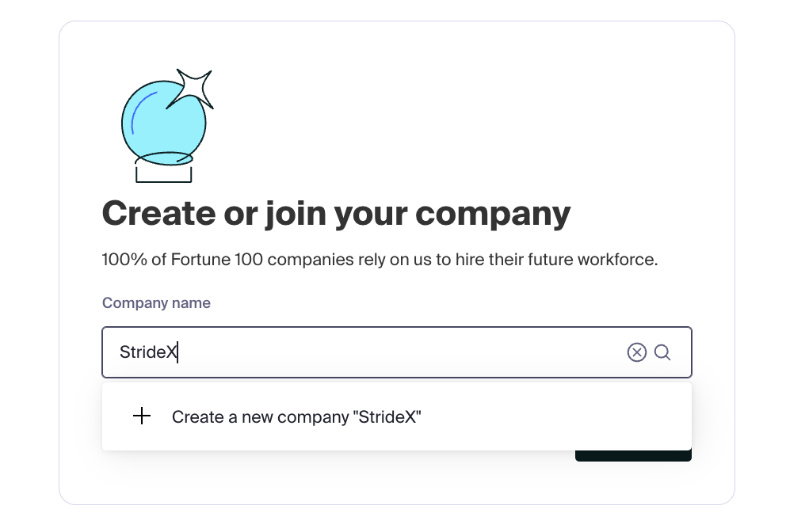The width and height of the screenshot is (786, 532).
Task: Click the blue arc highlight on the crystal ball
Action: 140,113
